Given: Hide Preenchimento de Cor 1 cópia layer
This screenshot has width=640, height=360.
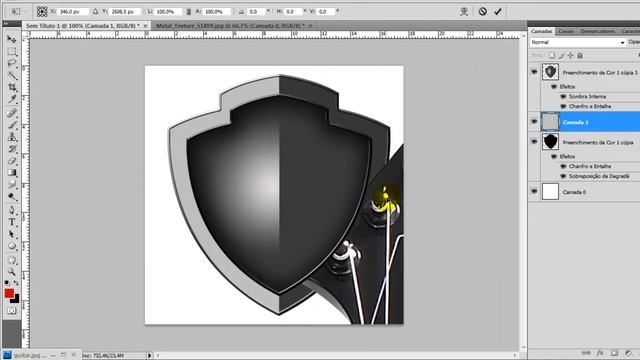Looking at the screenshot, I should coord(534,142).
